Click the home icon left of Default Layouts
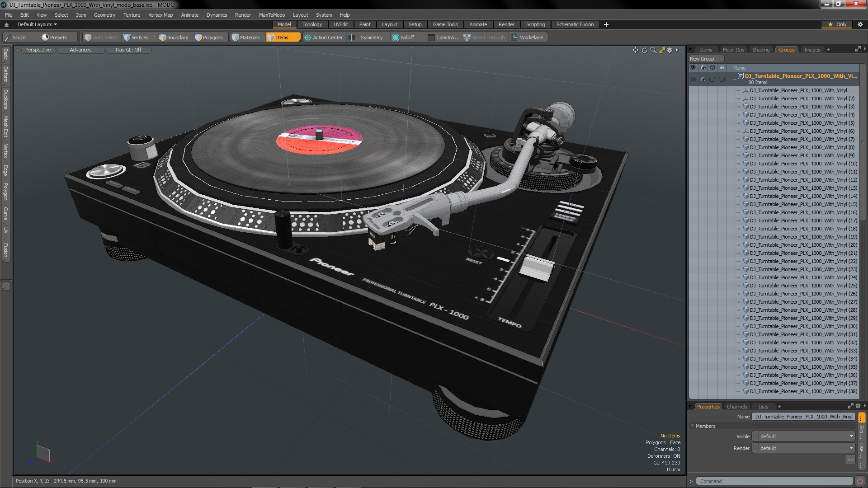Image resolution: width=868 pixels, height=488 pixels. click(x=6, y=24)
